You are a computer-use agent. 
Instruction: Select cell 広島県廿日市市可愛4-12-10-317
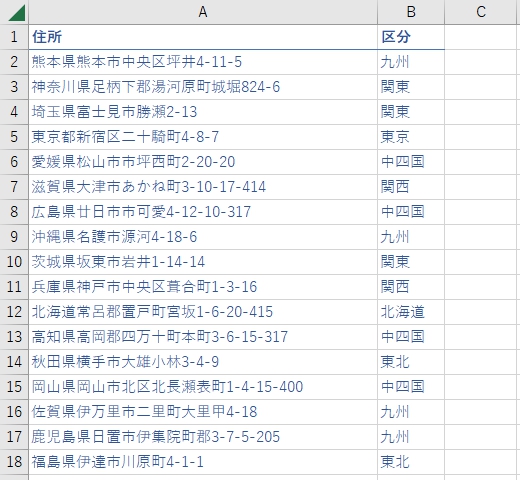[x=203, y=212]
